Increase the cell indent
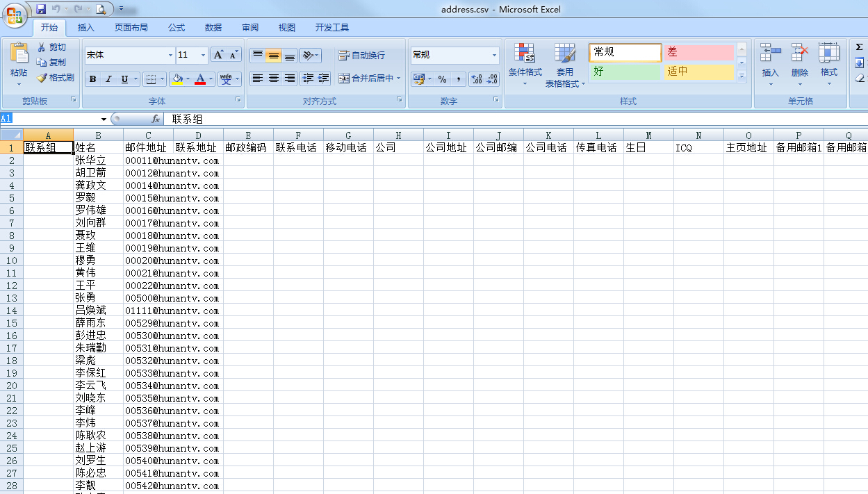This screenshot has height=494, width=868. click(323, 79)
